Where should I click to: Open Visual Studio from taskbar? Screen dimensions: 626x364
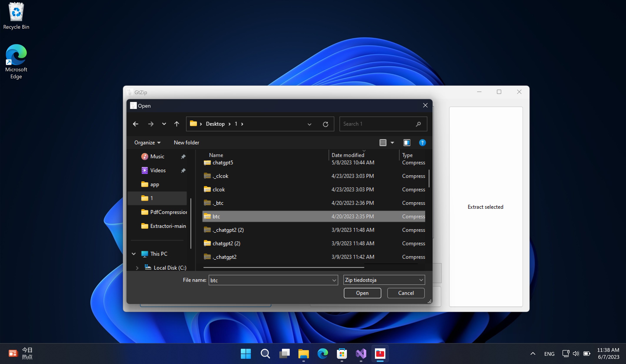pos(361,353)
